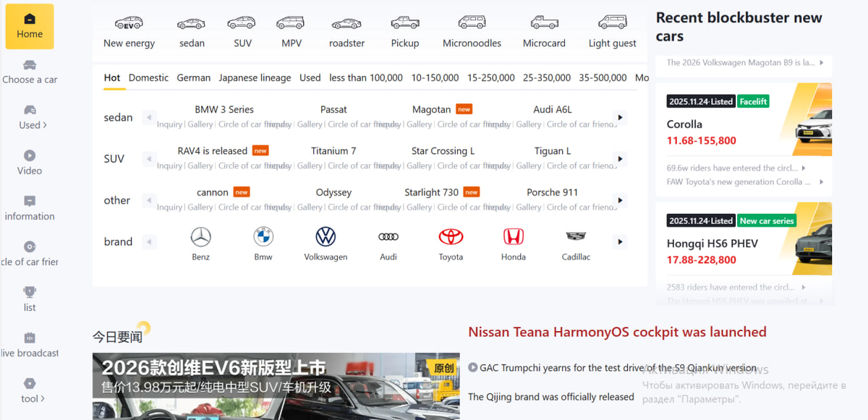Expand the 2026 Volkswagen Magotan B9 news arrow
Screen dimensions: 868x420
tap(822, 63)
